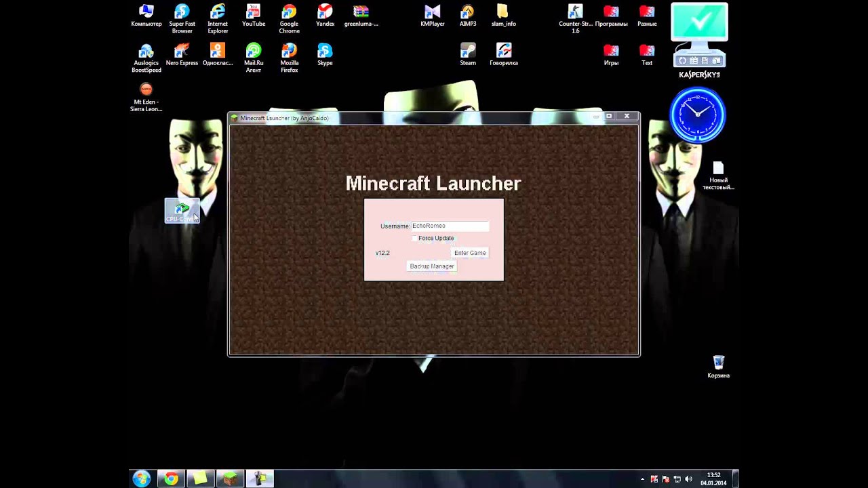Viewport: 868px width, 488px height.
Task: Open the volume control in tray
Action: (689, 479)
